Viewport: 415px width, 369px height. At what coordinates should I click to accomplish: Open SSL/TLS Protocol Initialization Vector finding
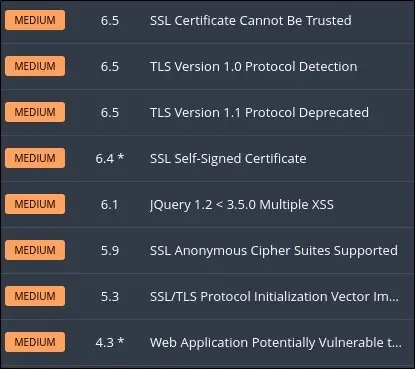pos(274,297)
